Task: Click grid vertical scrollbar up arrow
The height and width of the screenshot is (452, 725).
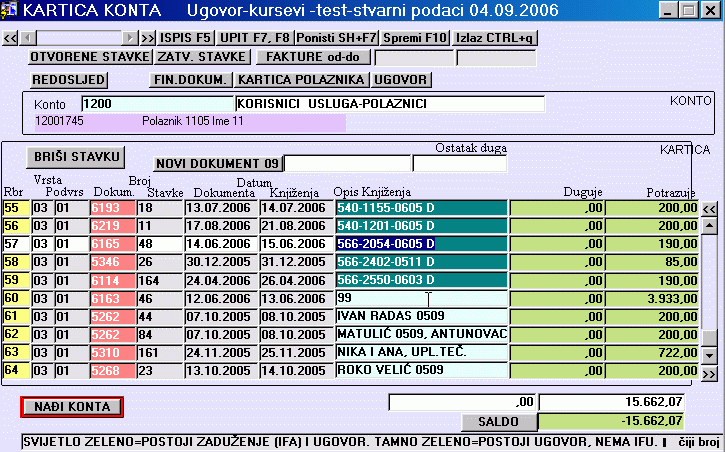Action: click(709, 226)
